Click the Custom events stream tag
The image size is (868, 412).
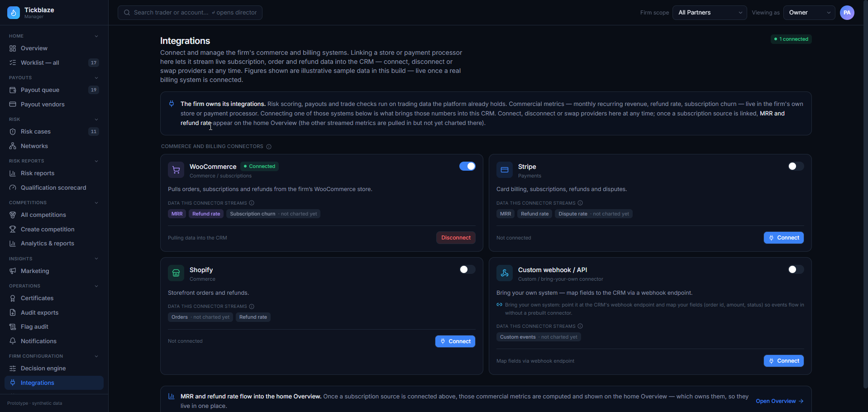click(x=539, y=337)
